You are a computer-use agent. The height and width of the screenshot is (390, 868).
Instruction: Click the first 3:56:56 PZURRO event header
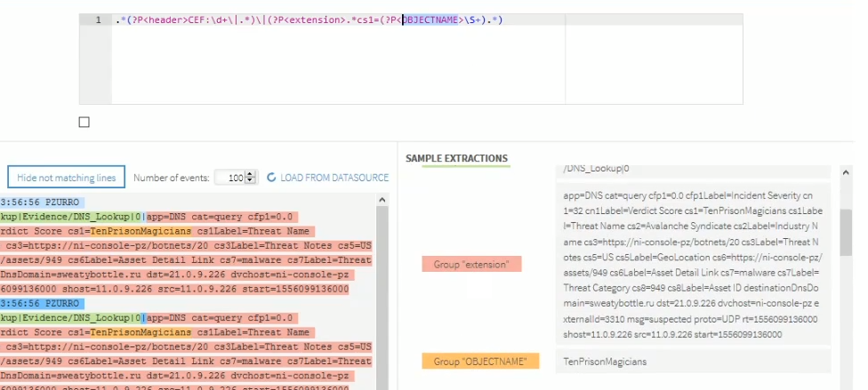tap(40, 203)
